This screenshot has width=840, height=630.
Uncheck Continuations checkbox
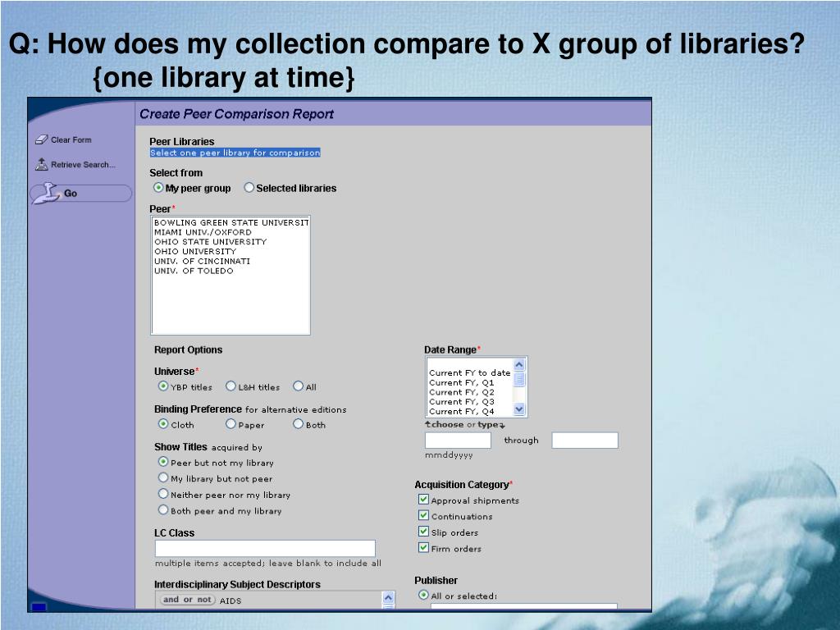[423, 515]
